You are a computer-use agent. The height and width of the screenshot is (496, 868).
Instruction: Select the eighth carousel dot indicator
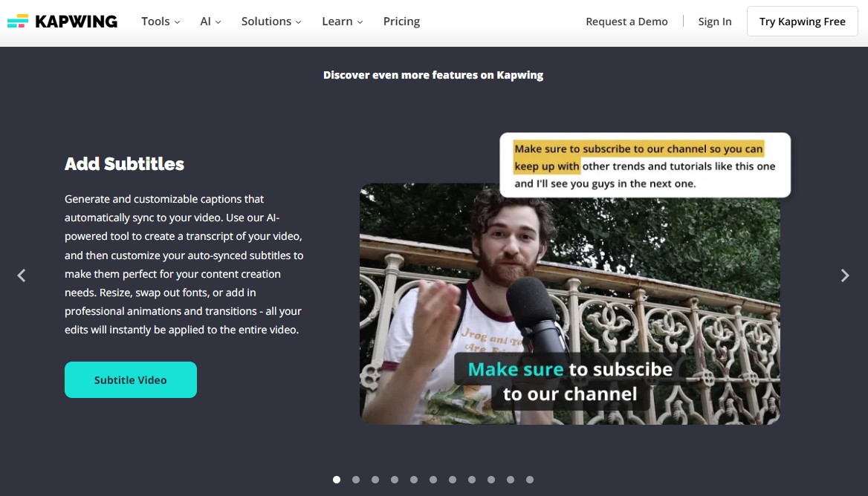pos(472,480)
